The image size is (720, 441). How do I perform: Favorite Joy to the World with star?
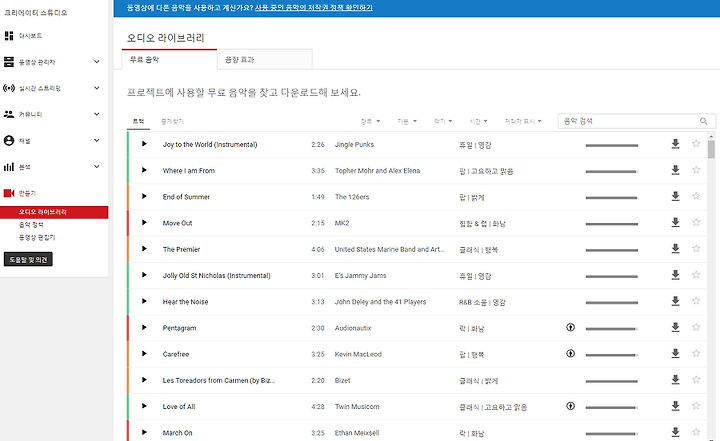tap(696, 143)
